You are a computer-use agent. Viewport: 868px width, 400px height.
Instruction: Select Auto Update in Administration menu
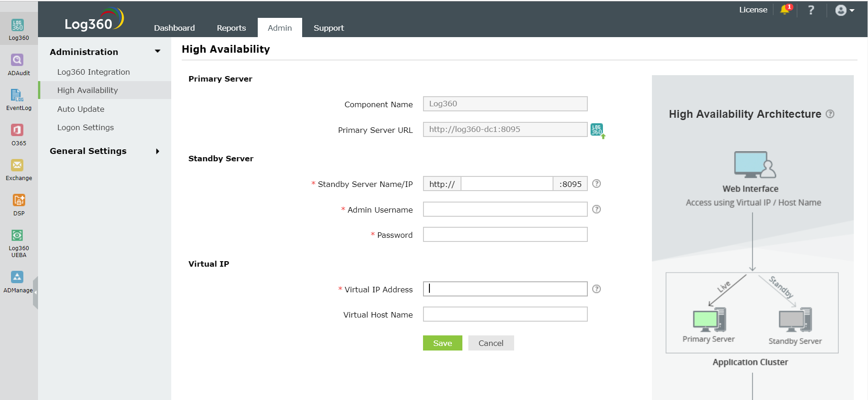(81, 109)
